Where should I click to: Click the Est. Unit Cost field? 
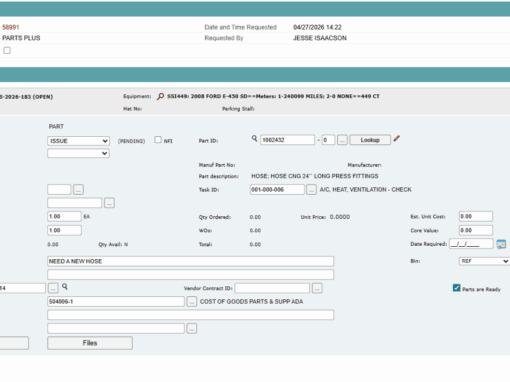pyautogui.click(x=476, y=216)
